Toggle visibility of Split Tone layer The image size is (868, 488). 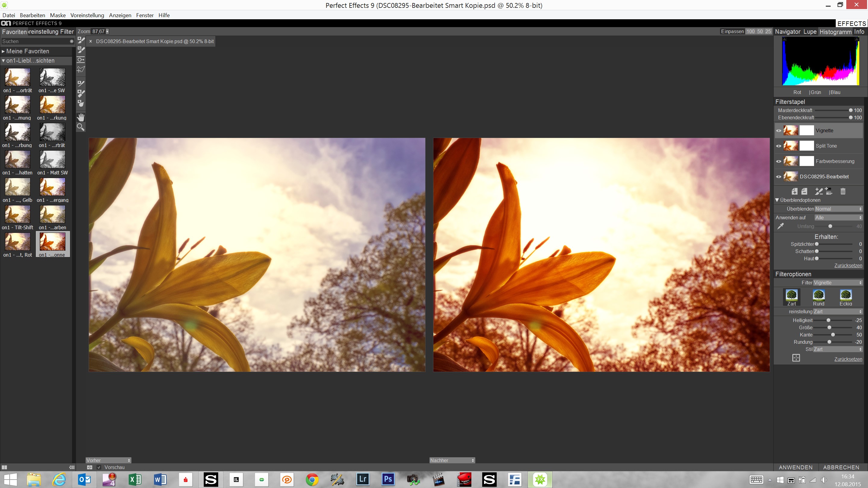pyautogui.click(x=778, y=146)
